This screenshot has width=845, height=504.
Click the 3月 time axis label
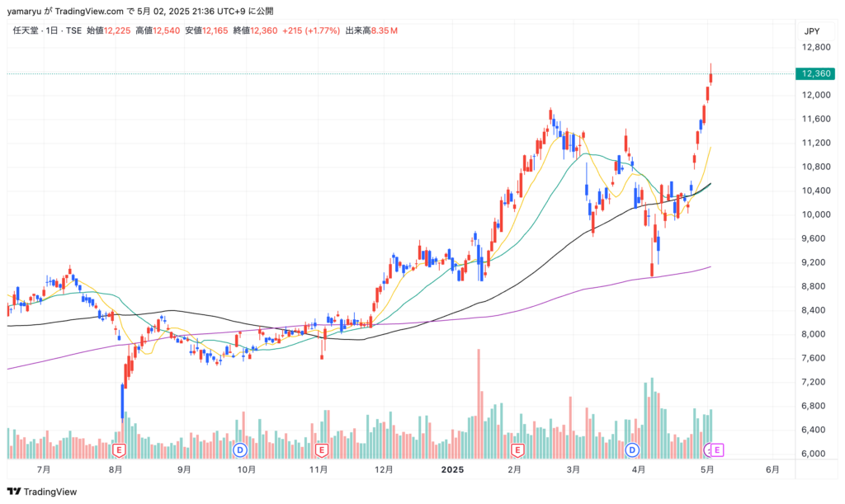(574, 469)
